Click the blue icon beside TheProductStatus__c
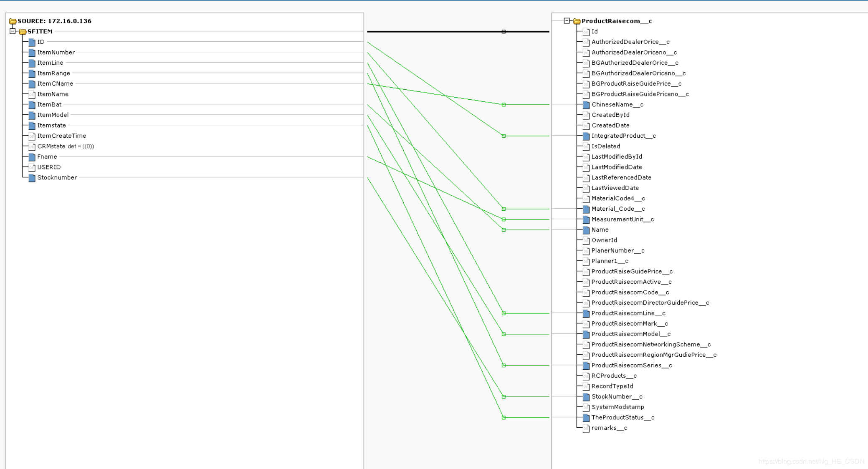Viewport: 868px width, 469px height. point(586,418)
